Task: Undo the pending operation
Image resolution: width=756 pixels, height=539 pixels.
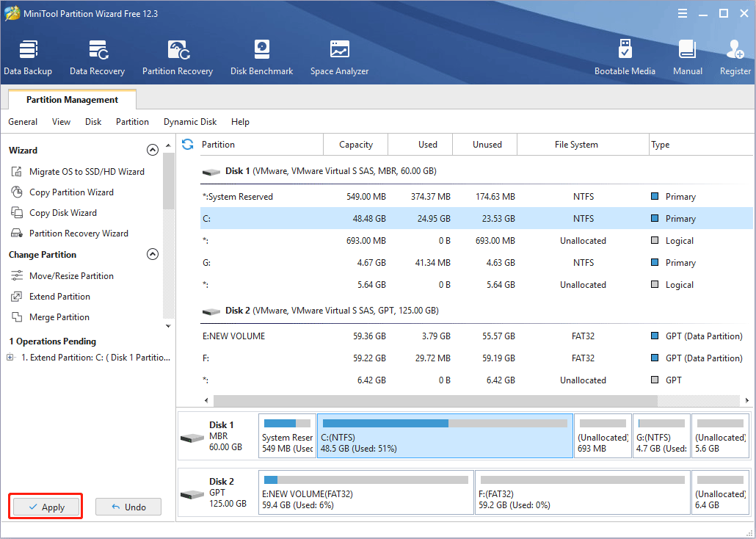Action: pyautogui.click(x=128, y=506)
